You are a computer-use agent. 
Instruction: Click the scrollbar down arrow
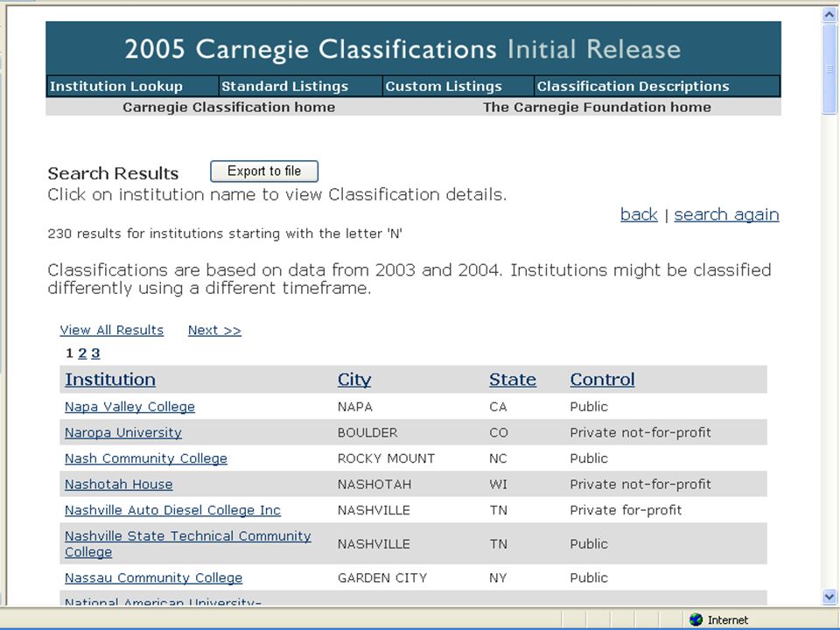coord(829,596)
